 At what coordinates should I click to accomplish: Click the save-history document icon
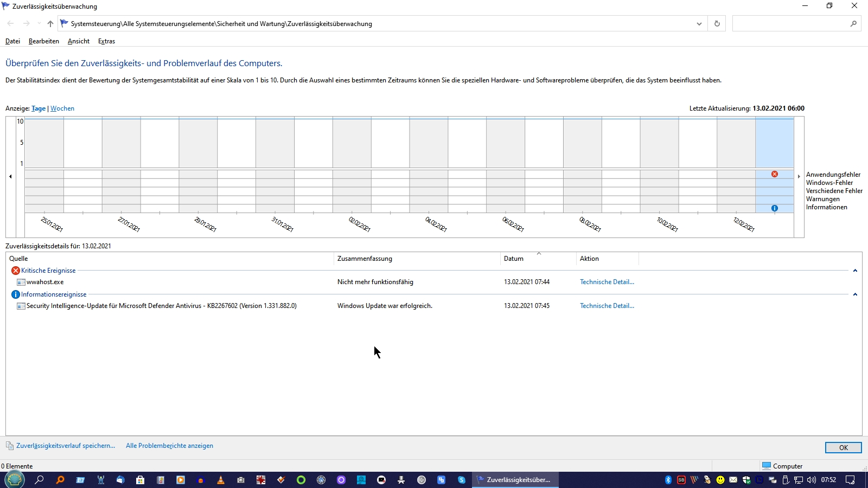tap(10, 446)
